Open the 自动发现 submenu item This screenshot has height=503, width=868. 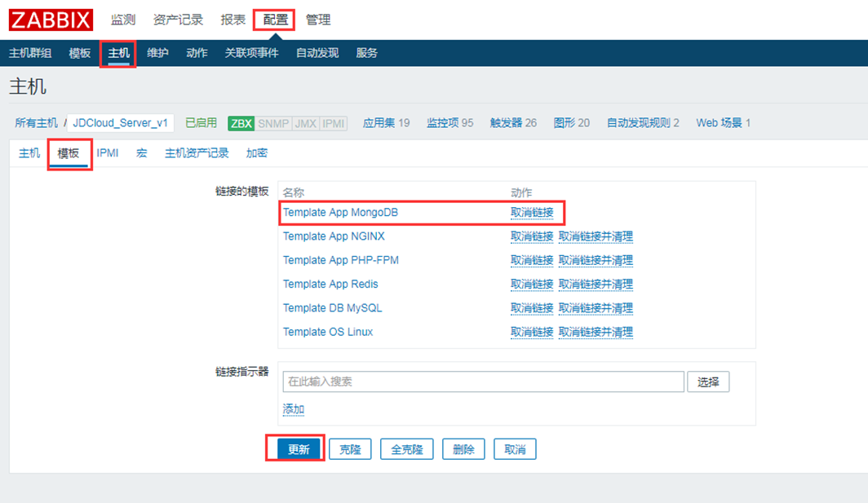click(317, 53)
